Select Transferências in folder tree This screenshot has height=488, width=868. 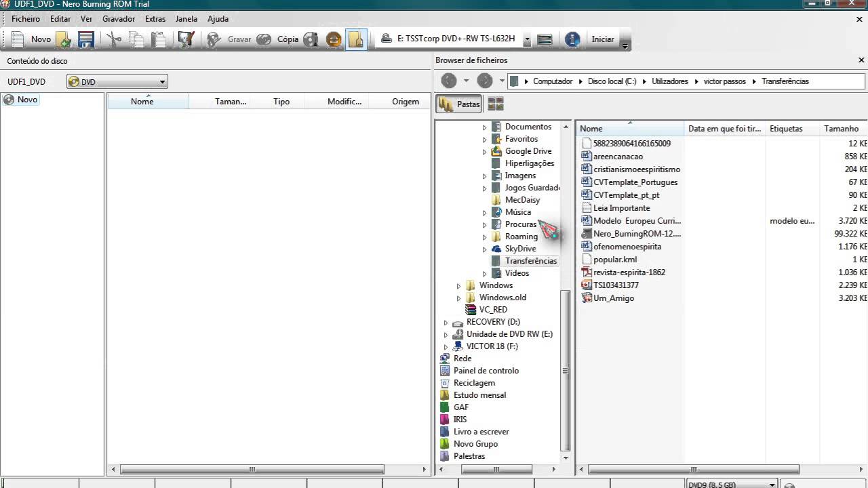pos(531,261)
